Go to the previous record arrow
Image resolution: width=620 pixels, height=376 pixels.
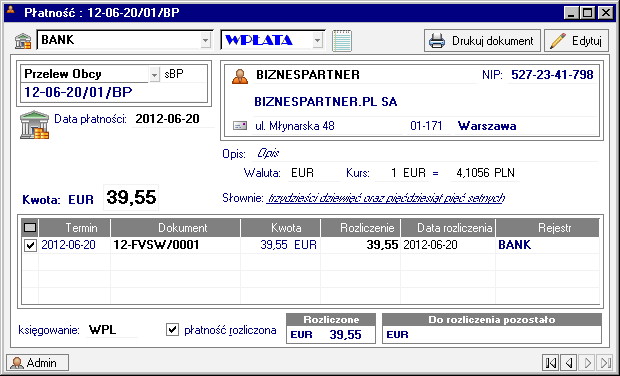tap(569, 363)
